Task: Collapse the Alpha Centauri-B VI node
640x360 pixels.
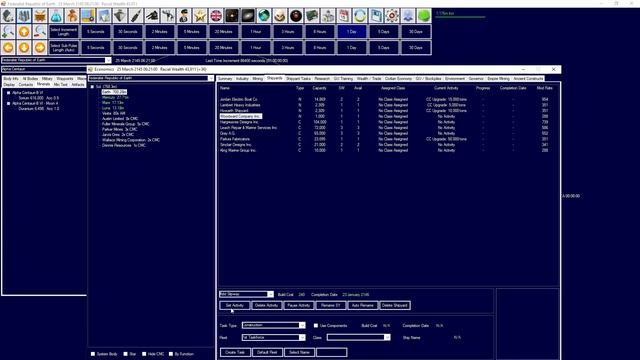Action: (9, 93)
